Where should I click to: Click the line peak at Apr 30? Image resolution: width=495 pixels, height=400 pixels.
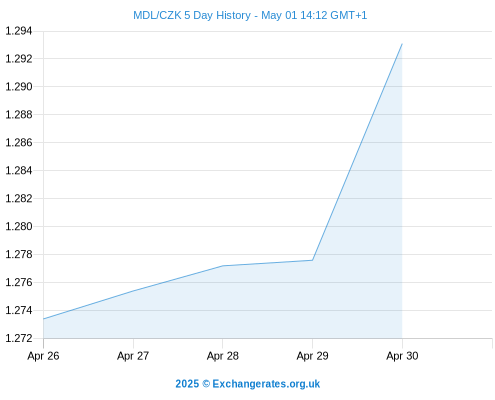click(x=402, y=44)
